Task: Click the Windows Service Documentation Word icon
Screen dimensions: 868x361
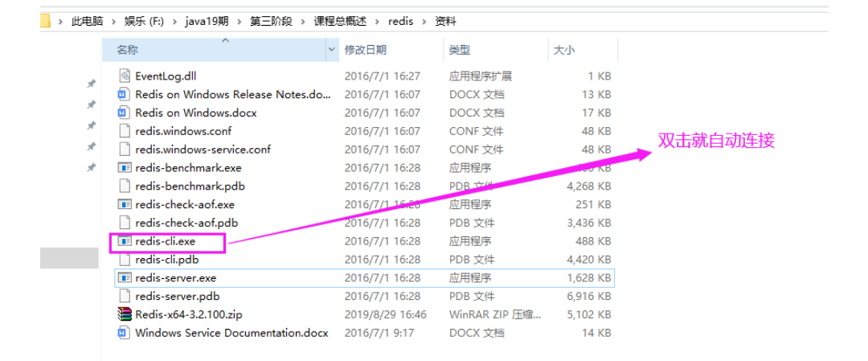Action: point(123,333)
